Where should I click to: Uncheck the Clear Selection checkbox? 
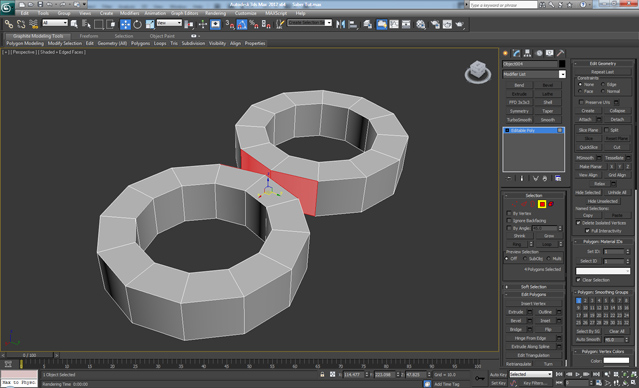click(578, 280)
